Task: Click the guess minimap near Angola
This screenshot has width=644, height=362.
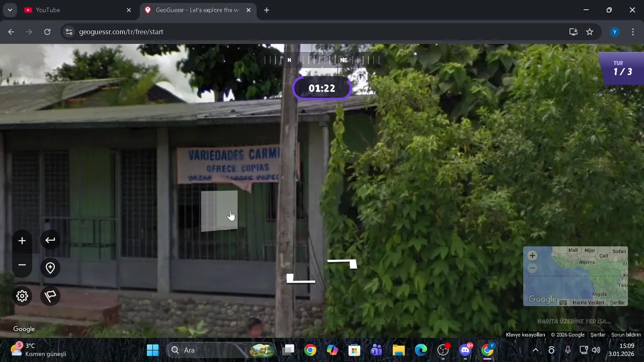Action: (599, 294)
